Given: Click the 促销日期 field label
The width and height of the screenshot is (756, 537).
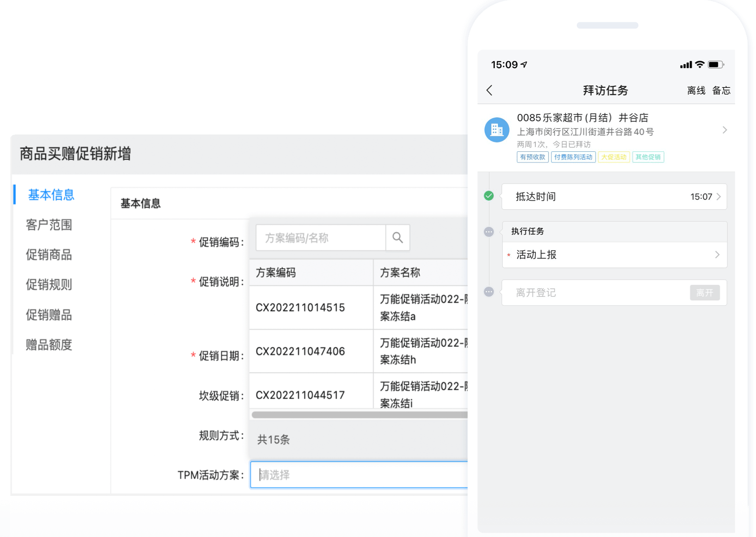Looking at the screenshot, I should [x=221, y=356].
